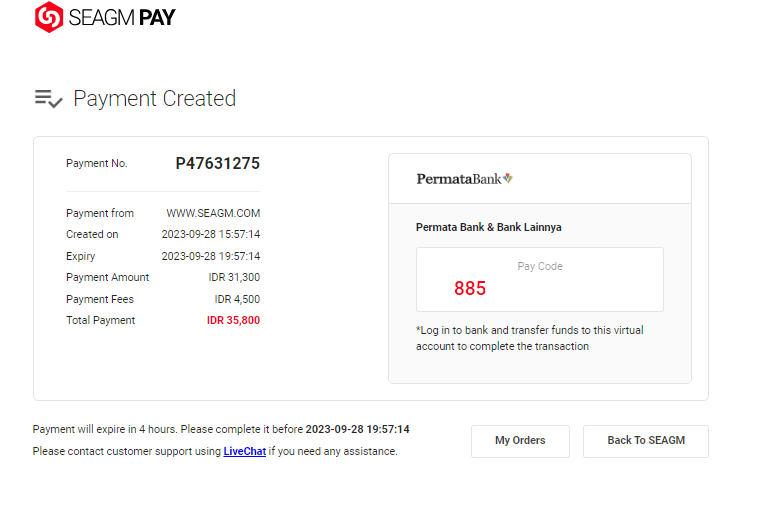Click the Total Payment label

101,320
